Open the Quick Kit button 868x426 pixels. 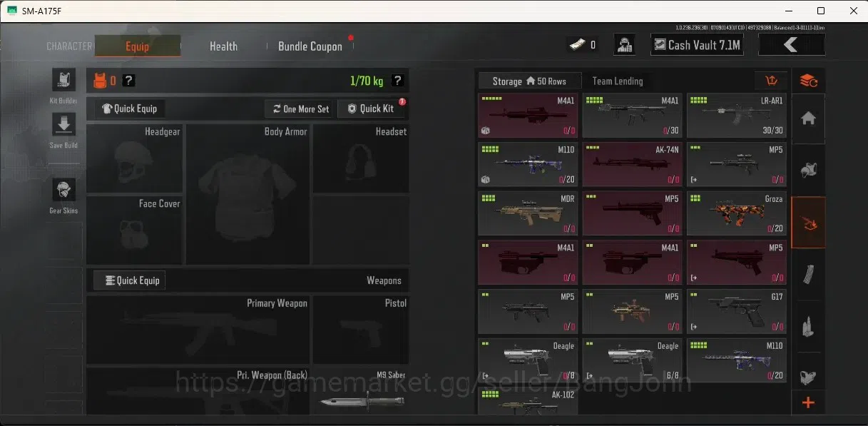[x=371, y=108]
